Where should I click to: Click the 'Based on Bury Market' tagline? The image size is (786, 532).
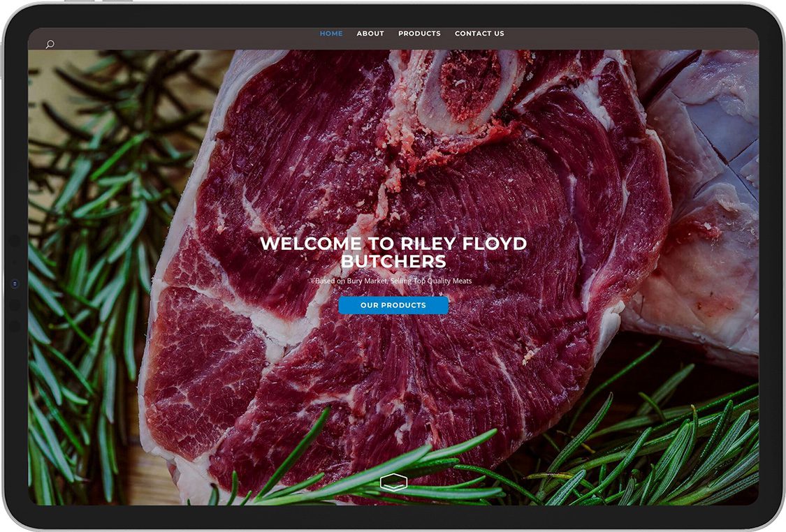click(393, 281)
